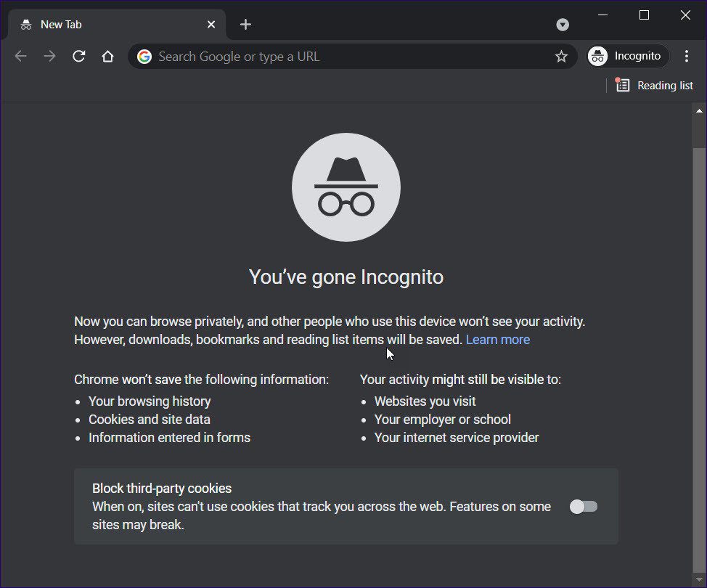Screen dimensions: 707x588
Task: Click the scrollbar down arrow
Action: click(x=698, y=580)
